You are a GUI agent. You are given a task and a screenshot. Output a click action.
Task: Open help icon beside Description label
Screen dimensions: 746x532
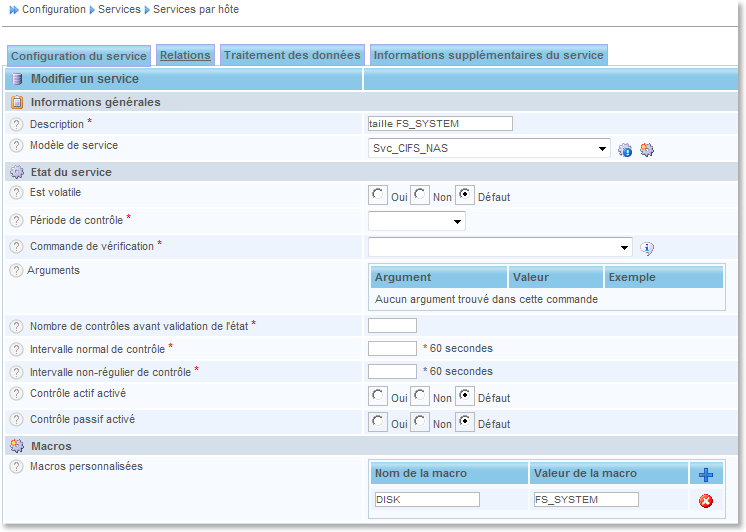click(x=16, y=125)
